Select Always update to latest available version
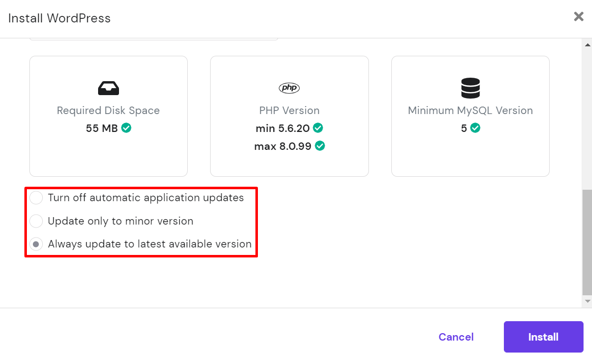 tap(36, 244)
